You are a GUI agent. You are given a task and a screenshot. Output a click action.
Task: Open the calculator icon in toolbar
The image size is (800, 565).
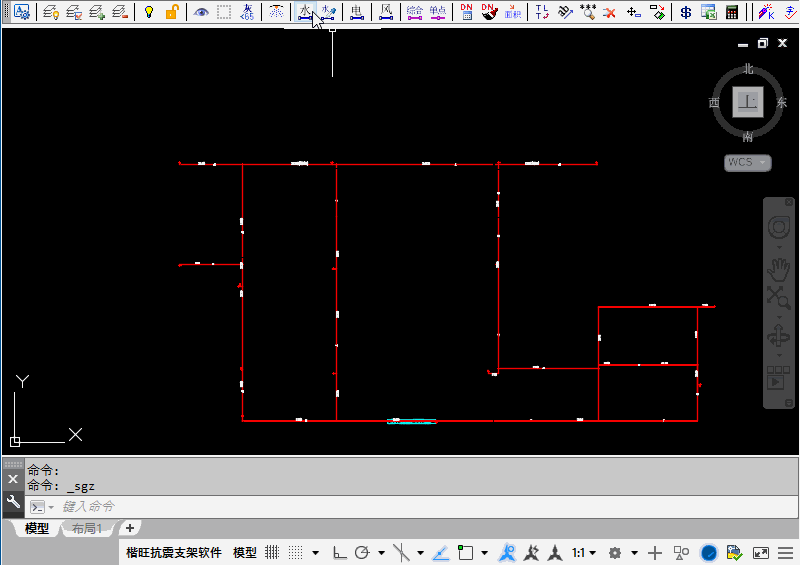tap(733, 12)
